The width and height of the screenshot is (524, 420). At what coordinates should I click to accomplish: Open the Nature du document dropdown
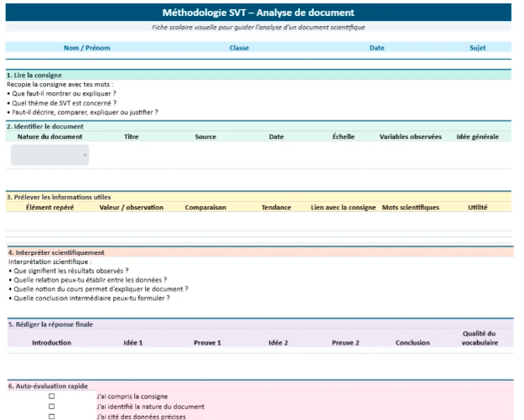point(49,155)
